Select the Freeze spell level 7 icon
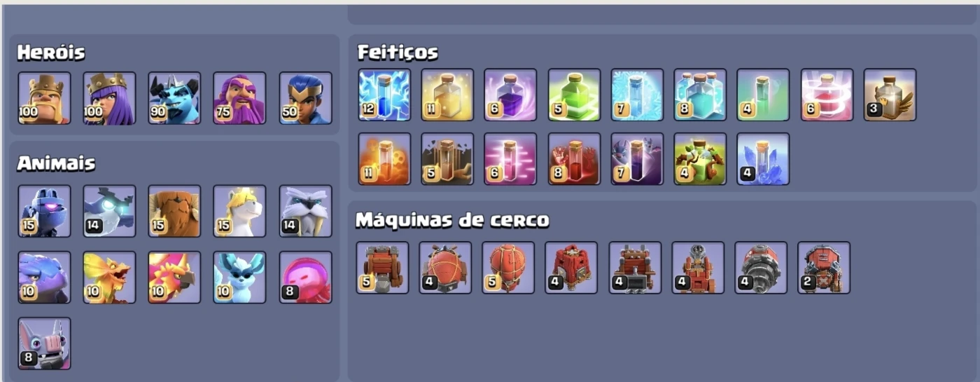This screenshot has height=382, width=980. click(637, 95)
